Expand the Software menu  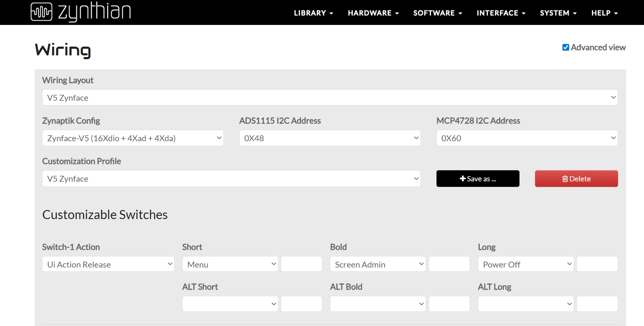tap(438, 13)
